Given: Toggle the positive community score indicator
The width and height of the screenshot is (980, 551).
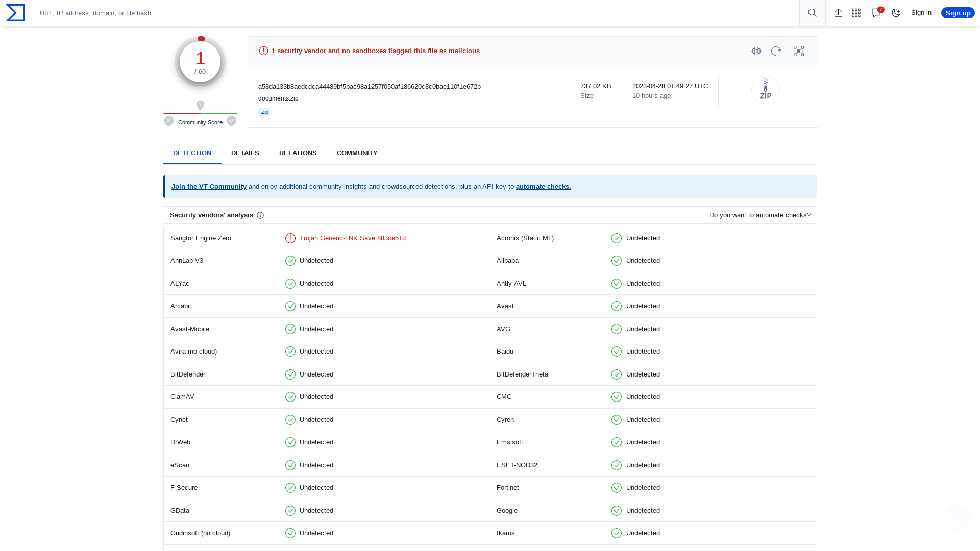Looking at the screenshot, I should coord(231,121).
